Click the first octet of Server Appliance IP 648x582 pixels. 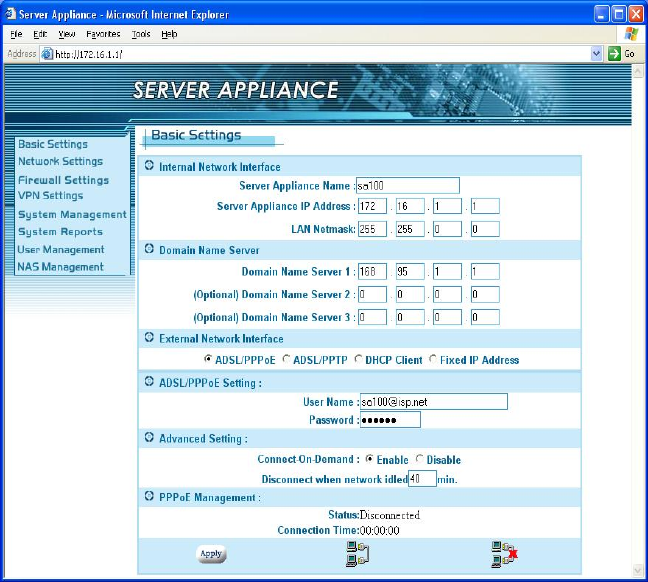pyautogui.click(x=372, y=206)
